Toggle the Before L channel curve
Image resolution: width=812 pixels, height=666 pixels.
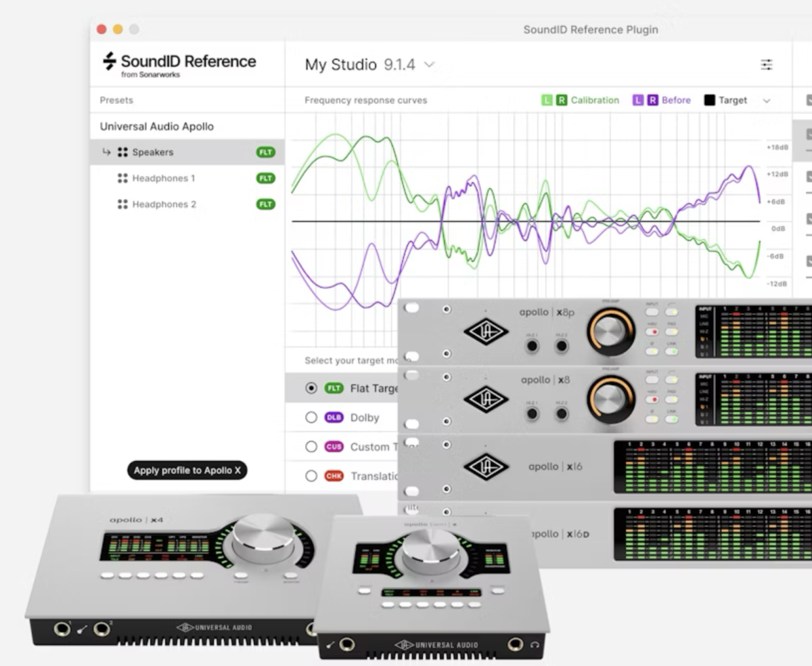coord(638,100)
